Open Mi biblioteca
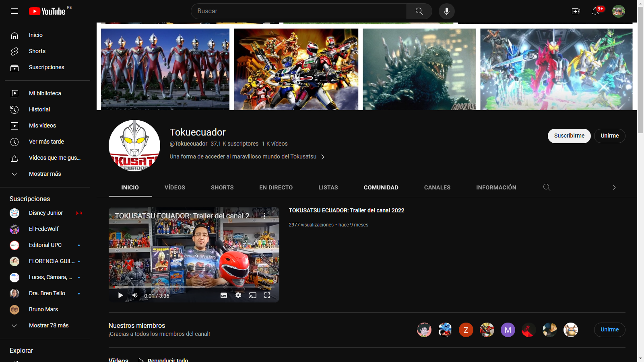Image resolution: width=644 pixels, height=362 pixels. coord(45,93)
